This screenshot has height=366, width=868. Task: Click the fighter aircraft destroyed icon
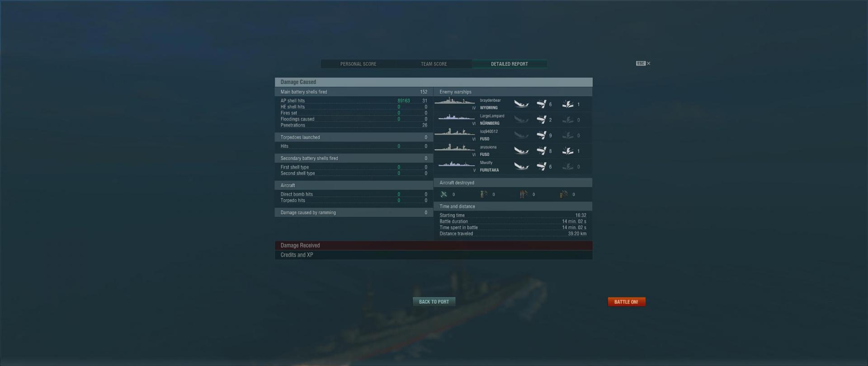point(444,194)
